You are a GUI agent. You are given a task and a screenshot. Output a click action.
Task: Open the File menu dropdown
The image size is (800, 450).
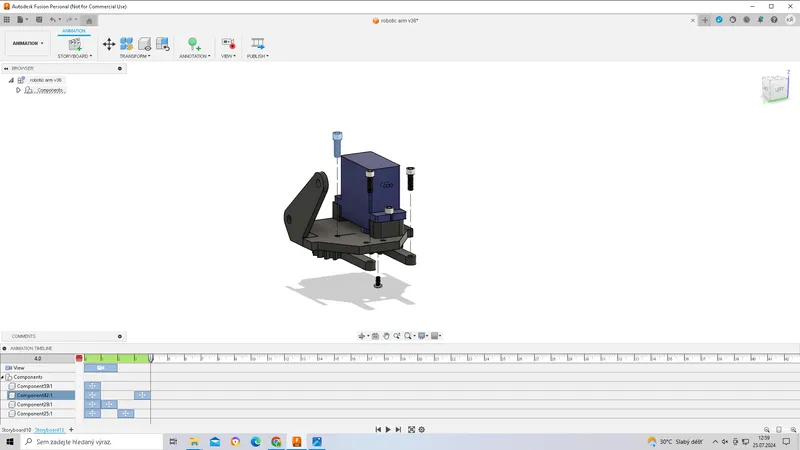point(22,20)
